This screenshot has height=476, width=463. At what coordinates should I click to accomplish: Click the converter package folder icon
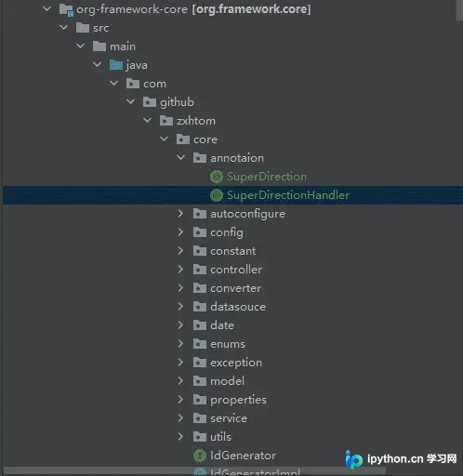click(200, 288)
